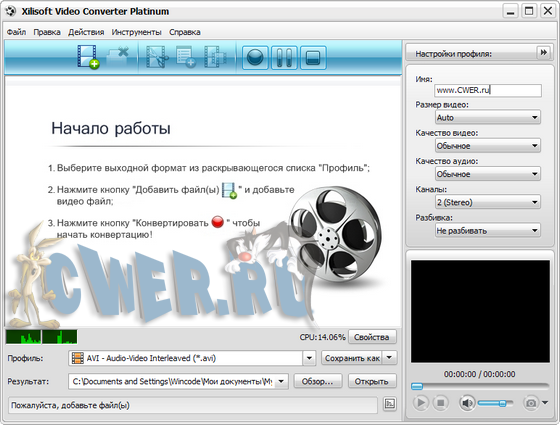This screenshot has width=560, height=425.
Task: Mute the preview with the speaker icon
Action: tap(466, 403)
